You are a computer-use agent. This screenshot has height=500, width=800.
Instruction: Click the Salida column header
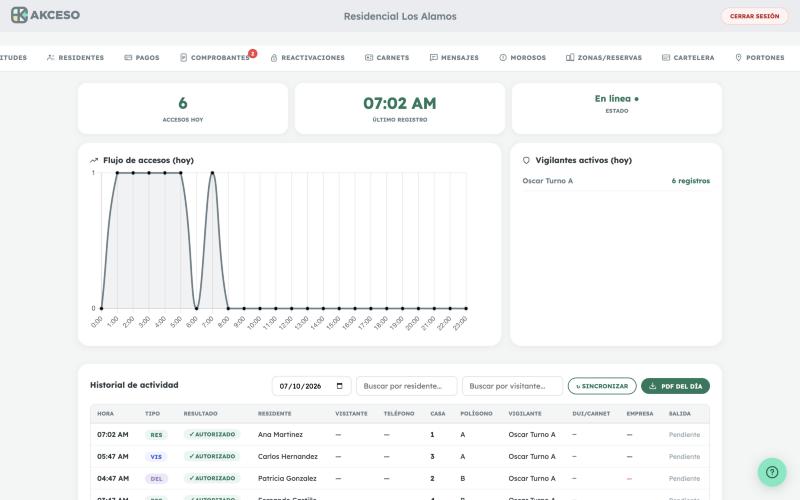(680, 413)
